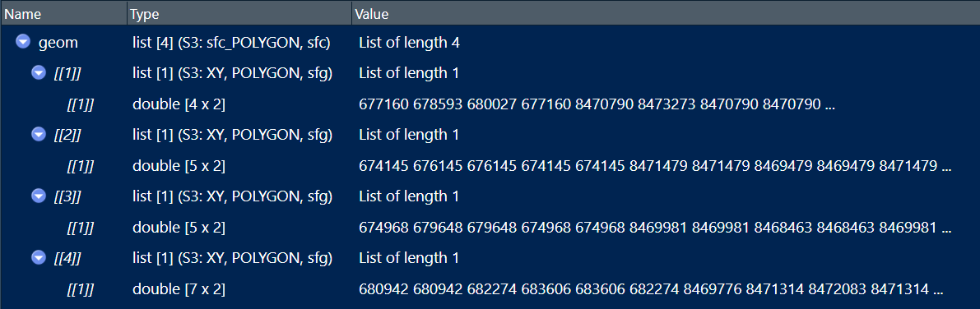Click the Type column header
Image resolution: width=980 pixels, height=309 pixels.
pos(240,14)
